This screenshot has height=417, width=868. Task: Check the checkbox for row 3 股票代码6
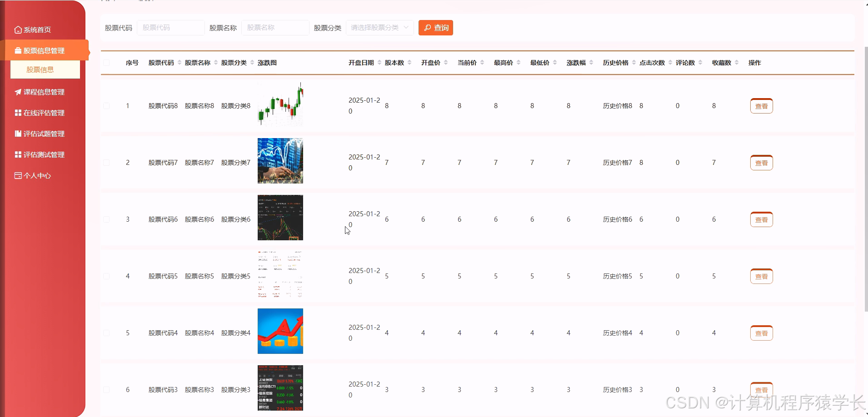(x=106, y=219)
